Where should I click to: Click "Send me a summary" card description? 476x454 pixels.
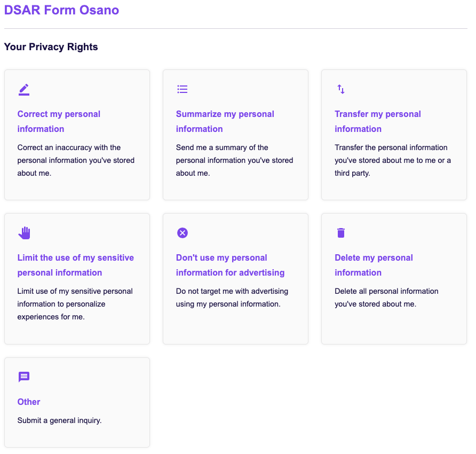click(234, 160)
